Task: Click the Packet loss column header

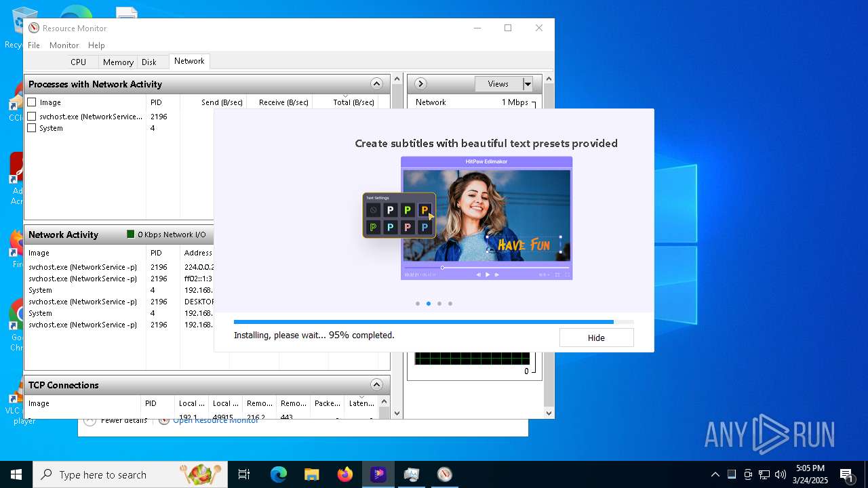Action: pos(328,403)
